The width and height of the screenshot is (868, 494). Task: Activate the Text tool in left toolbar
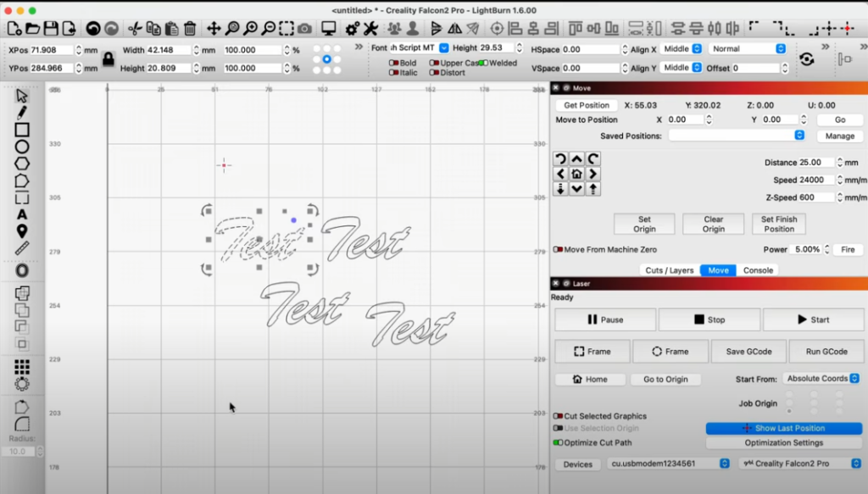click(22, 214)
